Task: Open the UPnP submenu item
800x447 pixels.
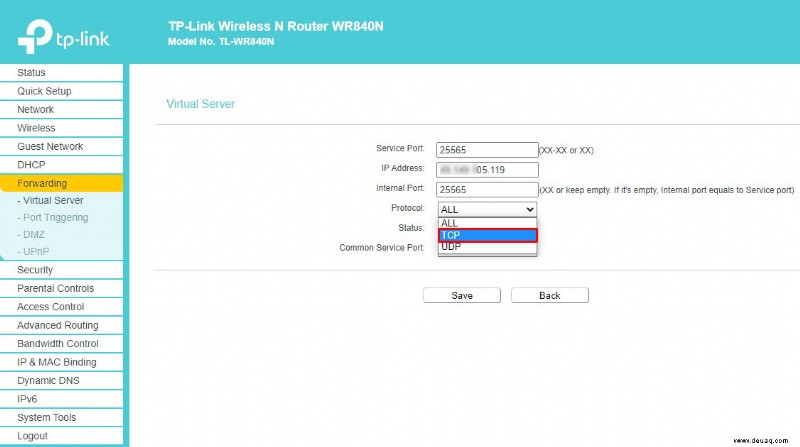Action: coord(33,252)
